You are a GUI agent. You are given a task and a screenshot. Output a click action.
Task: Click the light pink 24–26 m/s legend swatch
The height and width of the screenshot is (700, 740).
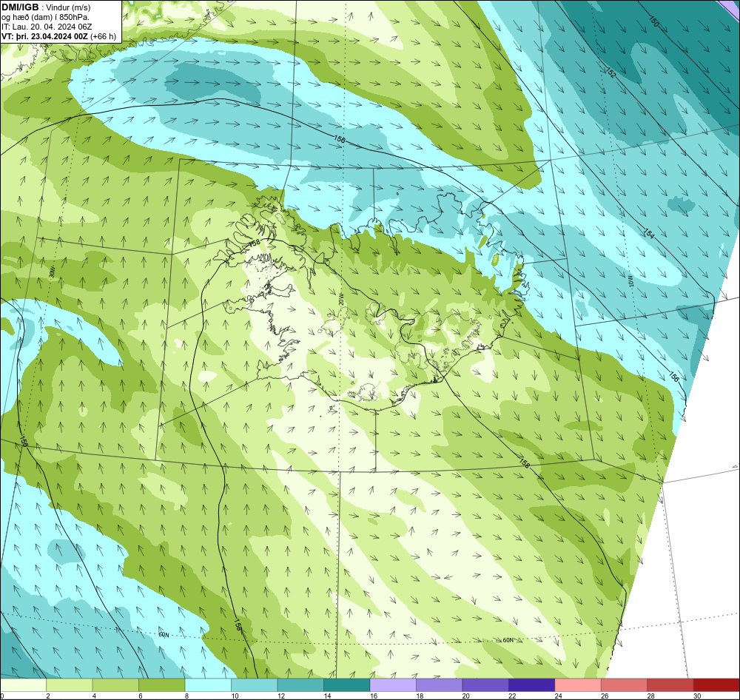coord(578,685)
